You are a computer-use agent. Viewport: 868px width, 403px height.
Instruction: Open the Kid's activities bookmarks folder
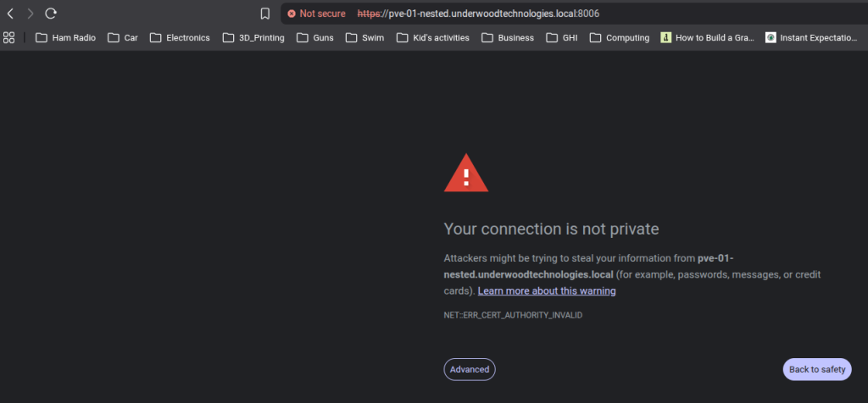[x=432, y=37]
